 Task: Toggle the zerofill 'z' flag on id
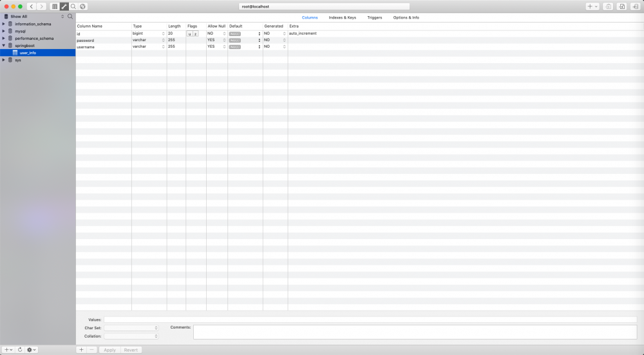196,34
